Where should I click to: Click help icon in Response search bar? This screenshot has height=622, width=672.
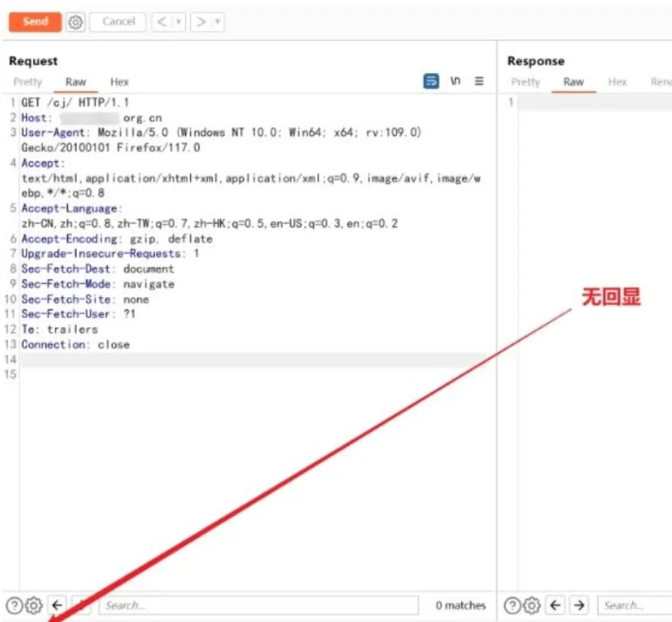pos(512,606)
